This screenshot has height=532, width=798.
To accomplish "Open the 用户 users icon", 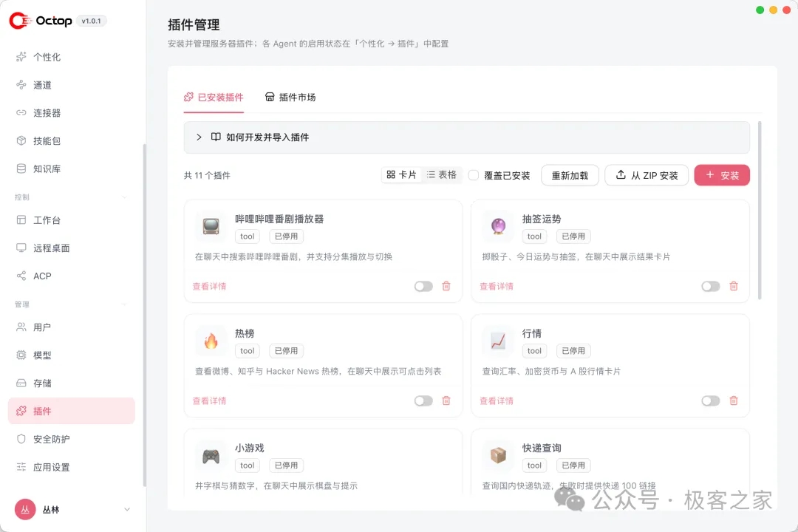I will (21, 327).
